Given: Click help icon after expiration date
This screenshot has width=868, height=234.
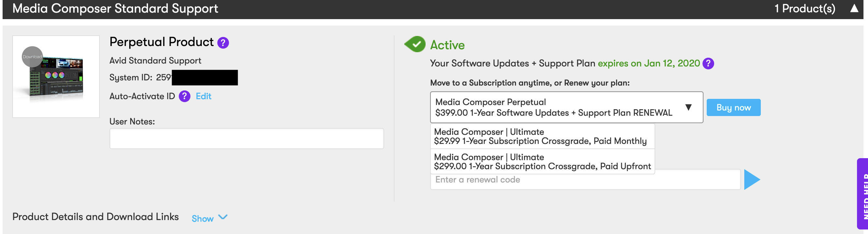Looking at the screenshot, I should 708,64.
